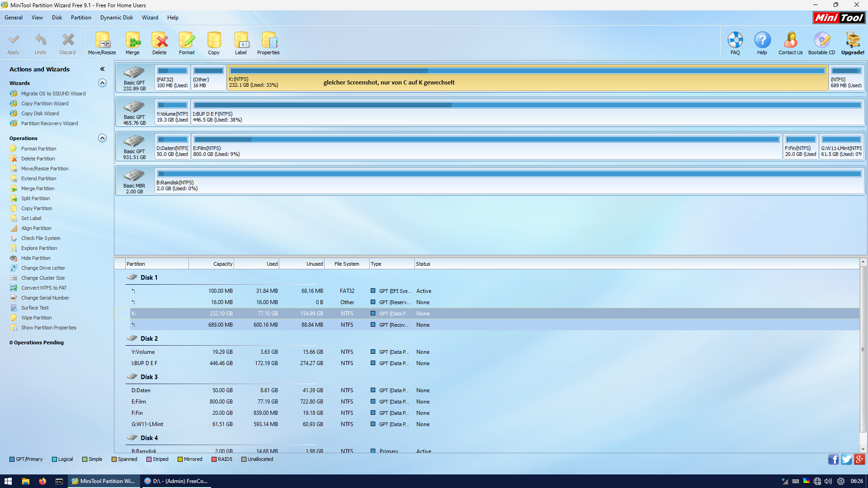
Task: Click the Unallocated legend color swatch
Action: click(244, 459)
